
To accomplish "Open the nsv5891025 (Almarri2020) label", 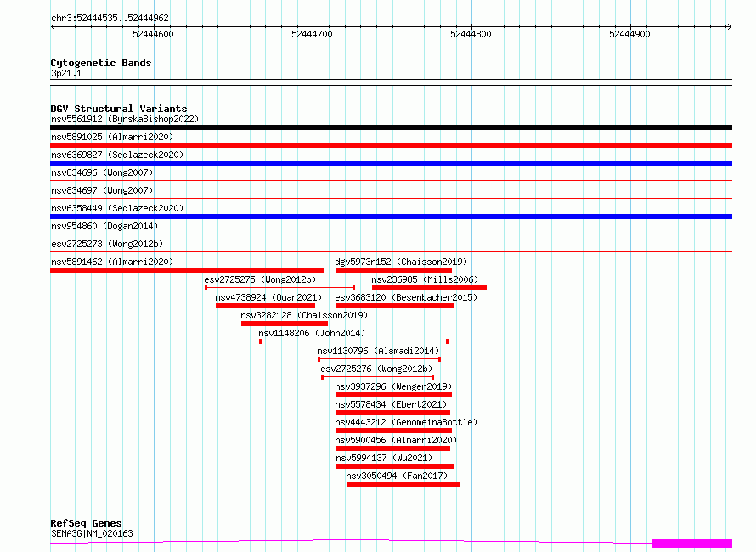I will click(112, 137).
